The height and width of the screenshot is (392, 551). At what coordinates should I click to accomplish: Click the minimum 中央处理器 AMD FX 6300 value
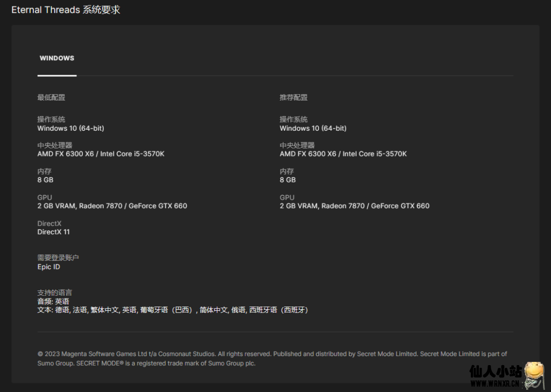[101, 154]
